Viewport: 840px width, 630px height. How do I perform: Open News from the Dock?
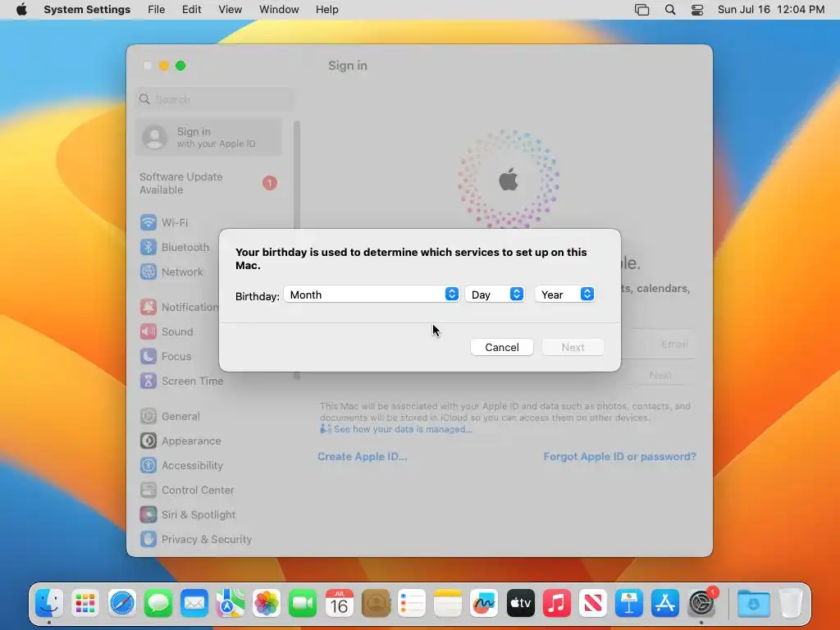[x=593, y=604]
